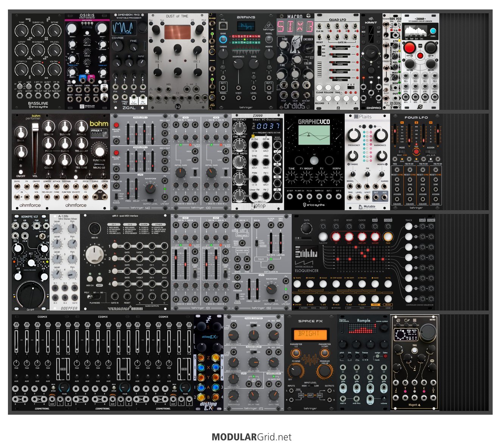Screen dimensions: 504x445
Task: Click the FX SEND knob on Space FX
Action: tap(296, 371)
